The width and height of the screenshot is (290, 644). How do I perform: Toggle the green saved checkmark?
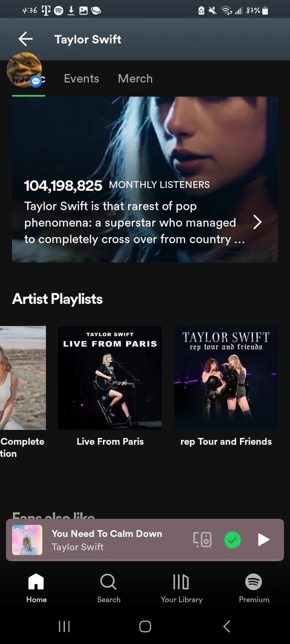pos(232,540)
